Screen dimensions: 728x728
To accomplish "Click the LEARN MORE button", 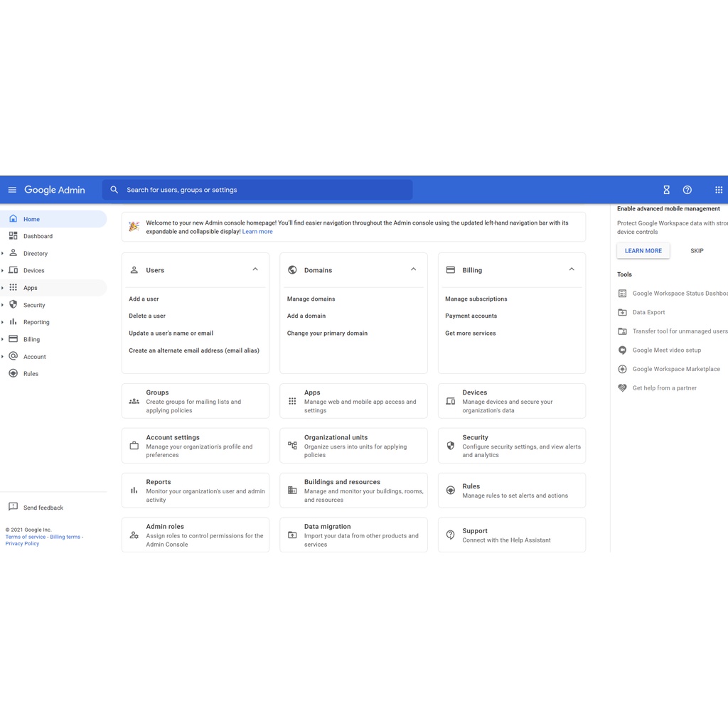I will [x=643, y=250].
